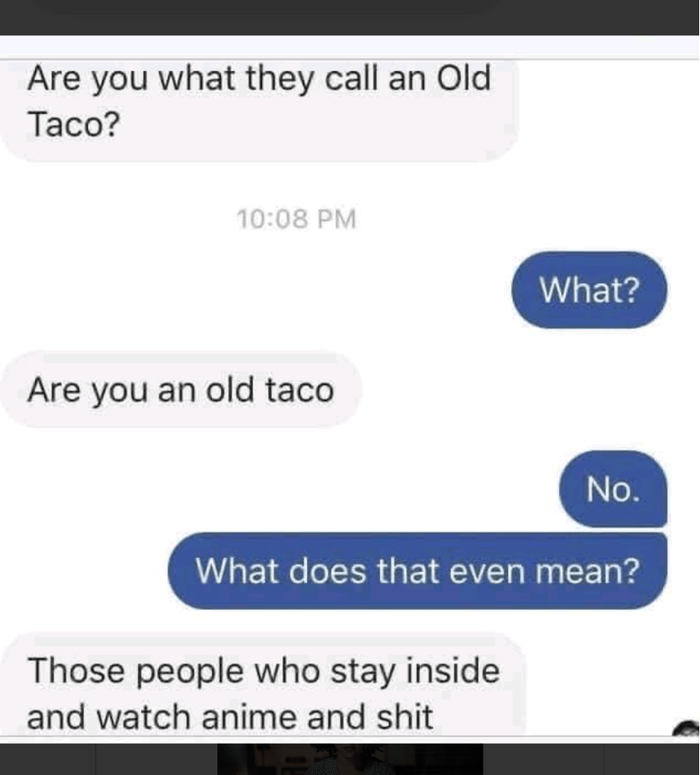The image size is (700, 775).
Task: Click the partially visible profile avatar icon
Action: click(687, 728)
